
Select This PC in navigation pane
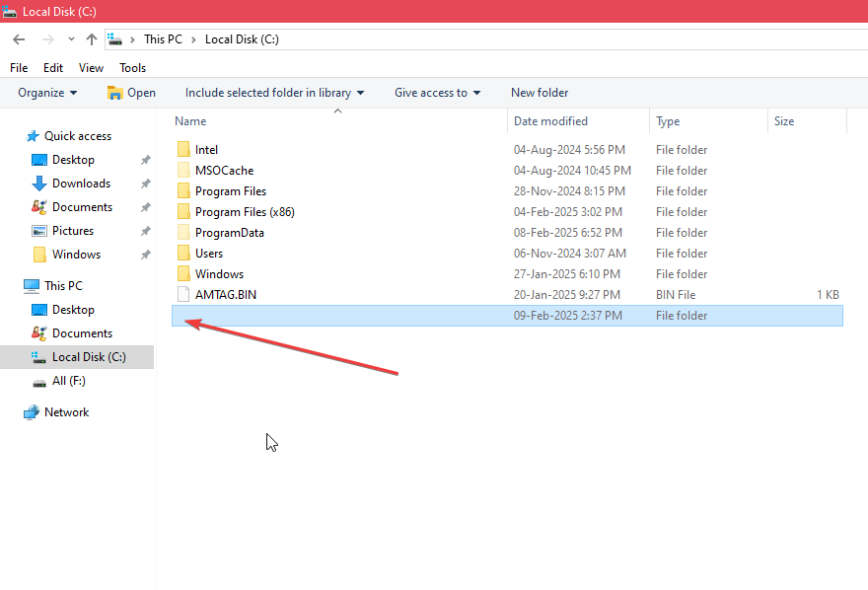tap(63, 286)
